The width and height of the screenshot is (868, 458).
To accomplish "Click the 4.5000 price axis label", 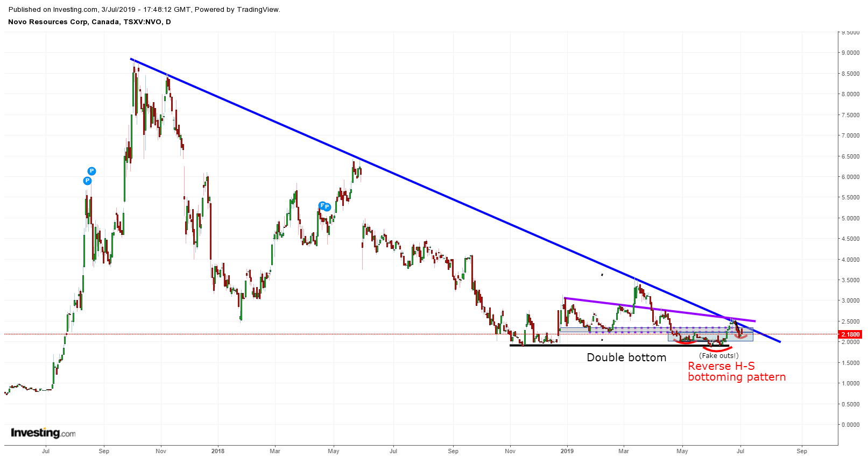I will (x=851, y=239).
